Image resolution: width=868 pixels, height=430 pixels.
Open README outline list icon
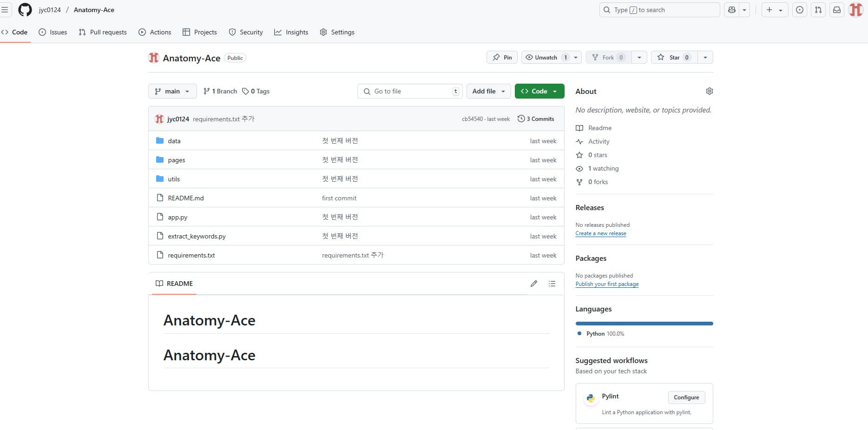point(552,284)
